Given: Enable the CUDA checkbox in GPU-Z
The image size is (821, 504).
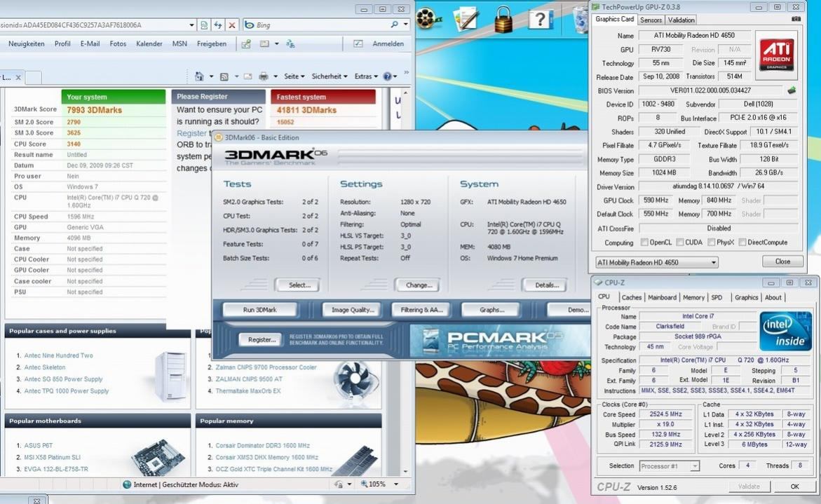Looking at the screenshot, I should 679,243.
